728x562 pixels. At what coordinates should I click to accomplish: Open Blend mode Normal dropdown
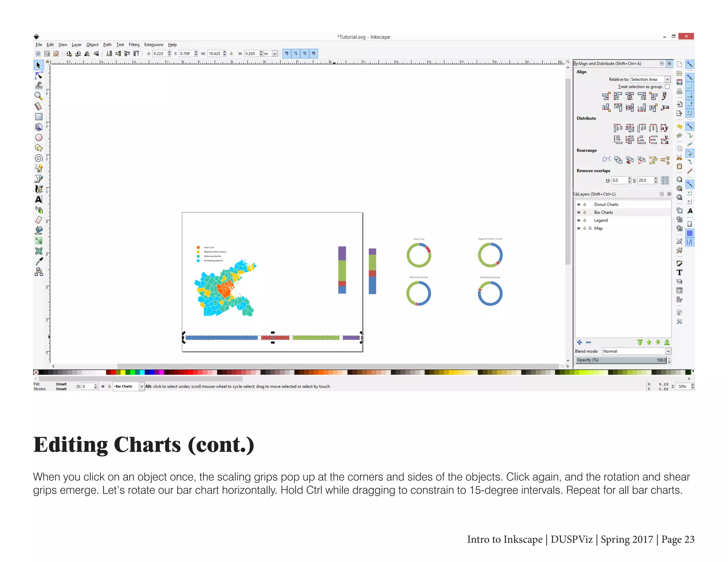point(636,351)
